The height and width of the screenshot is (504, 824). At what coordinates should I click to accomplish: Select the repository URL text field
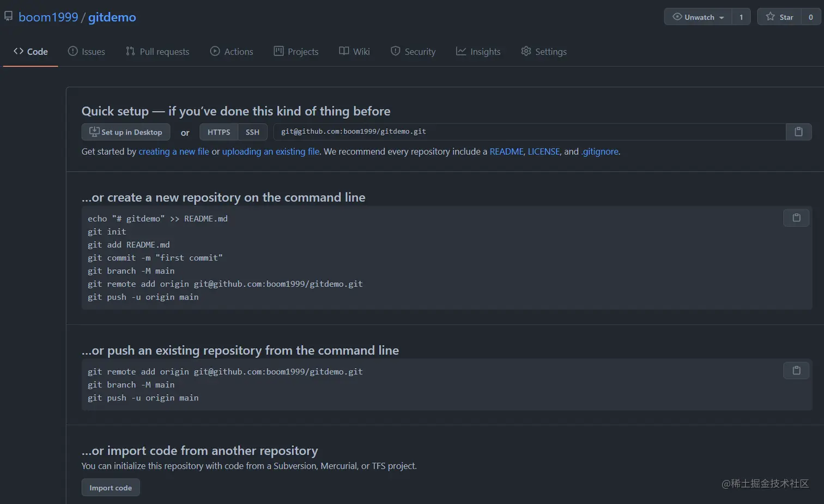tap(530, 132)
